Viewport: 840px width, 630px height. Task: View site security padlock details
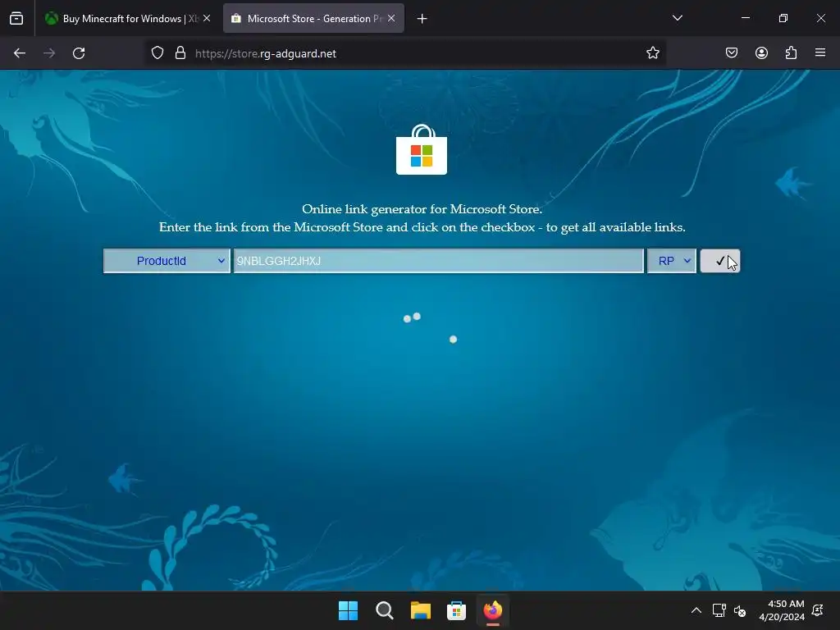tap(180, 53)
